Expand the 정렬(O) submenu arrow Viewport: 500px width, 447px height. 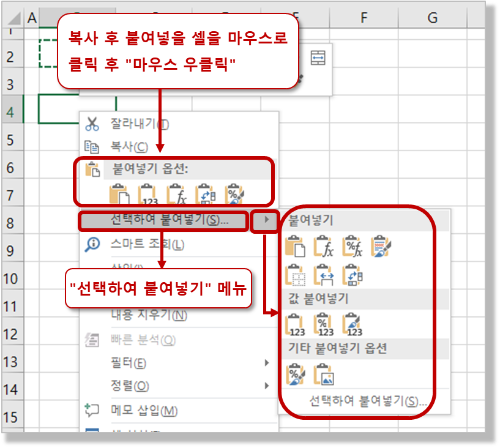coord(266,386)
